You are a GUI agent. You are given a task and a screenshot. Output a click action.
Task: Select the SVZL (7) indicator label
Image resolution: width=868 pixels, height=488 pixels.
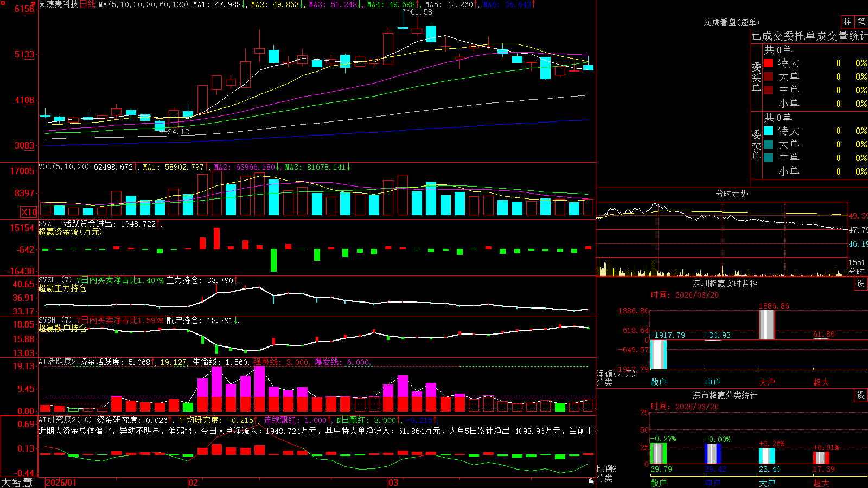click(55, 280)
